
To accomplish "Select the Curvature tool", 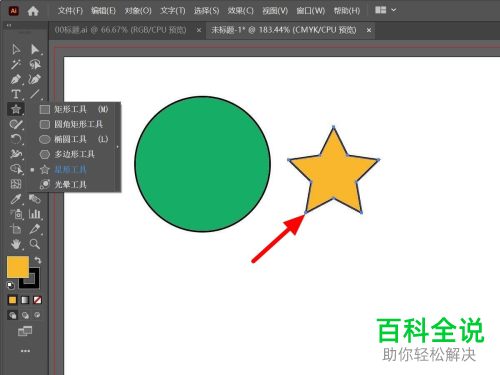I will tap(35, 79).
